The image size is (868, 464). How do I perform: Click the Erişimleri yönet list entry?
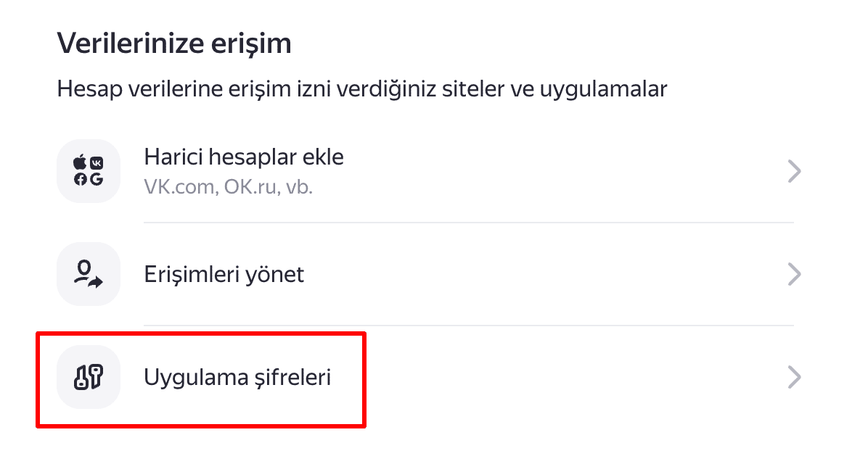coord(224,274)
